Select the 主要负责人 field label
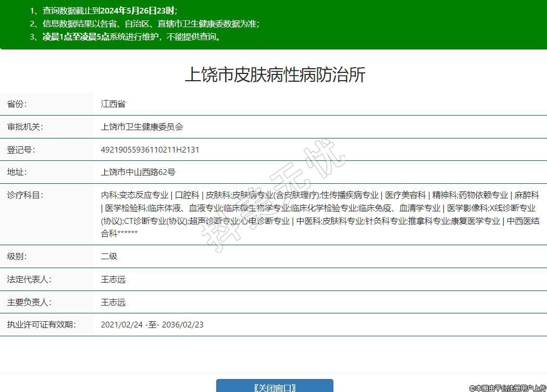Image resolution: width=547 pixels, height=392 pixels. (x=29, y=302)
